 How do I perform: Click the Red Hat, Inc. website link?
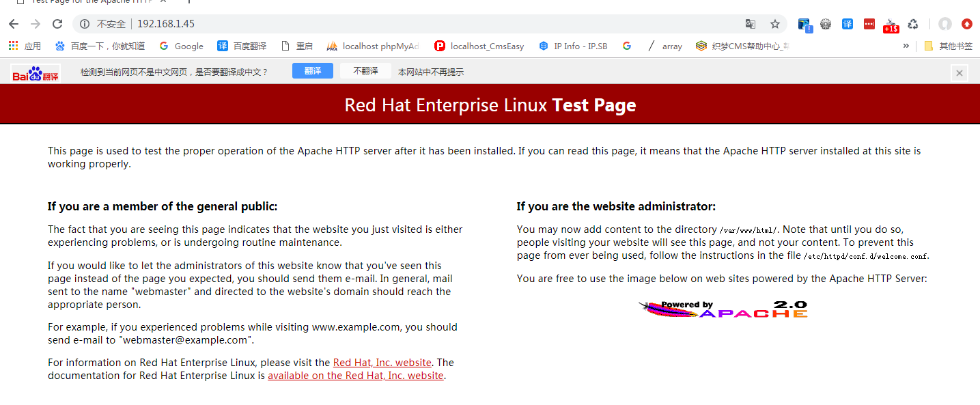pyautogui.click(x=382, y=363)
